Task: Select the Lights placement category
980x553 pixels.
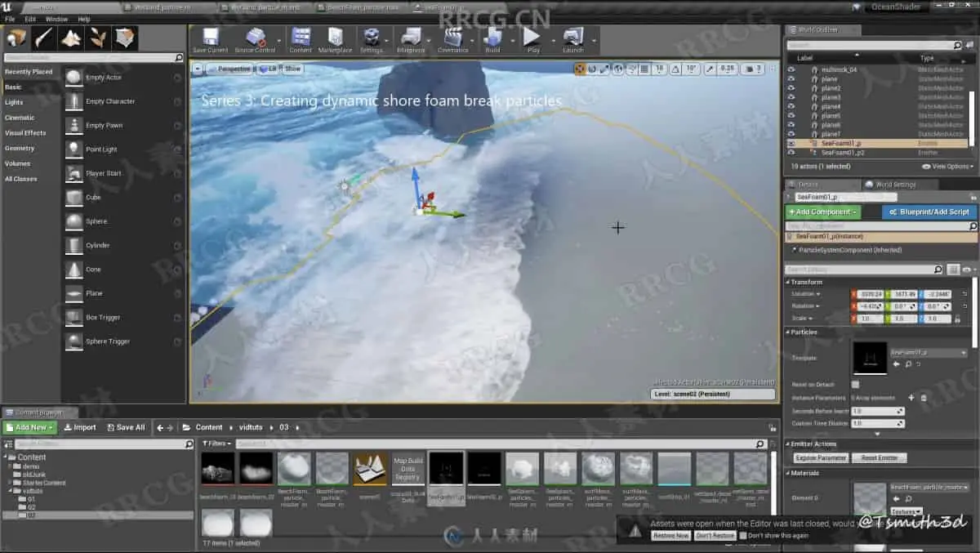Action: (14, 102)
